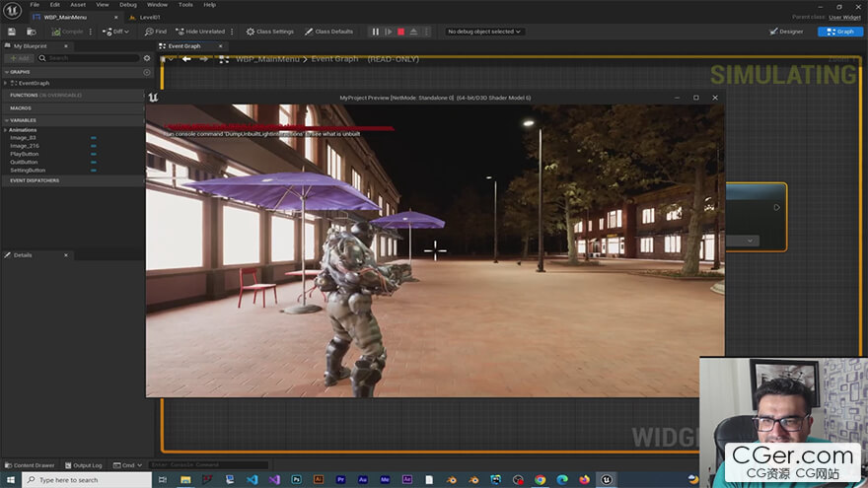Pause the simulation
868x488 pixels.
(376, 32)
